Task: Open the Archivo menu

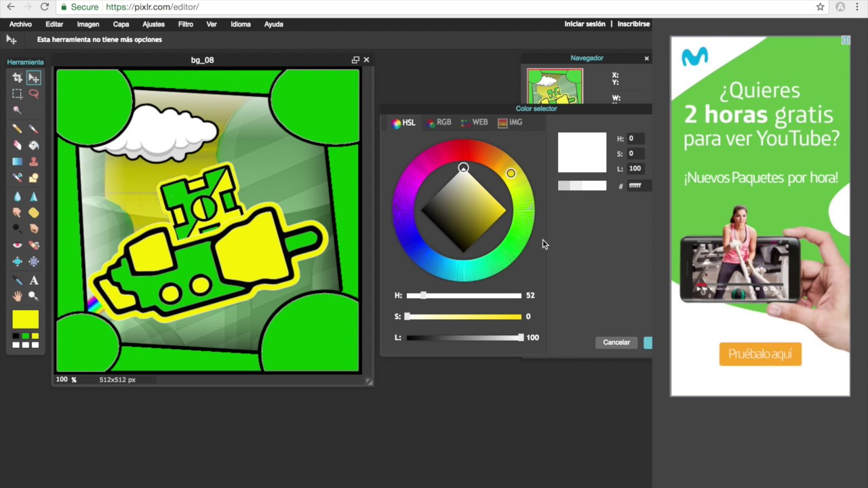Action: click(20, 24)
